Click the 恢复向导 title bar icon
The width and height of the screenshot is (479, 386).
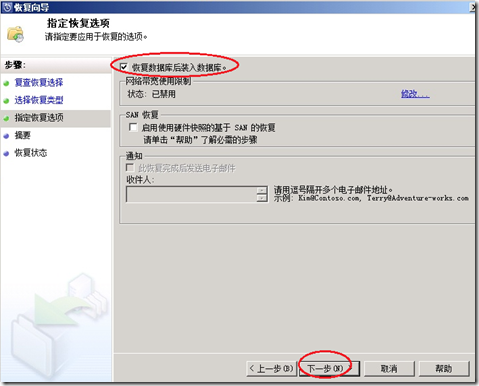pos(7,7)
